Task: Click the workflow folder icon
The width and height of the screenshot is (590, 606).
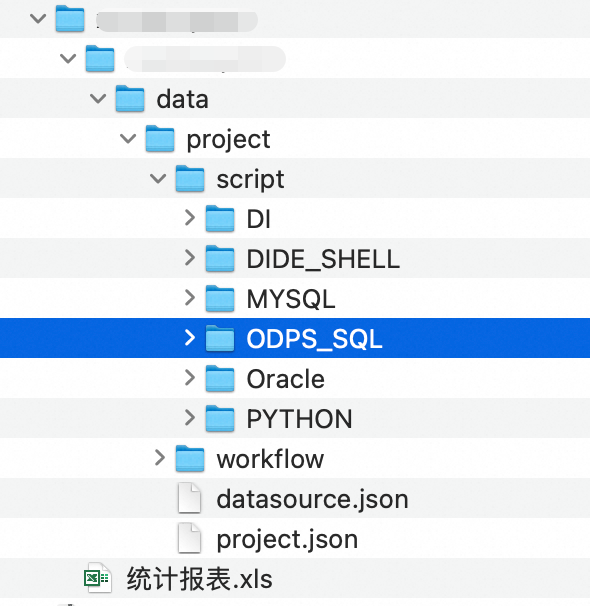Action: coord(190,458)
